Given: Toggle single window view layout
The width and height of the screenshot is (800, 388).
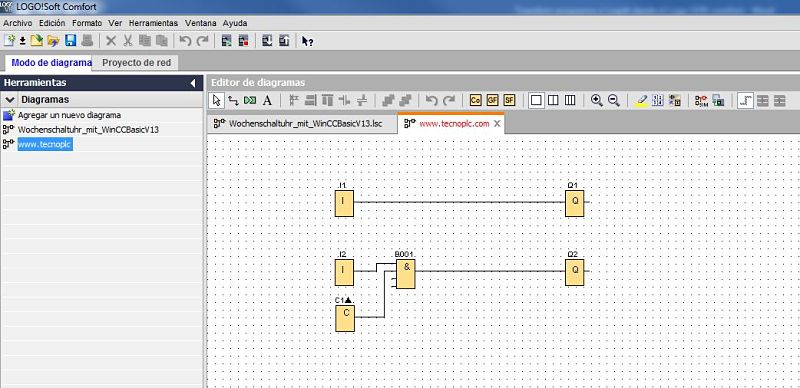Looking at the screenshot, I should 536,101.
